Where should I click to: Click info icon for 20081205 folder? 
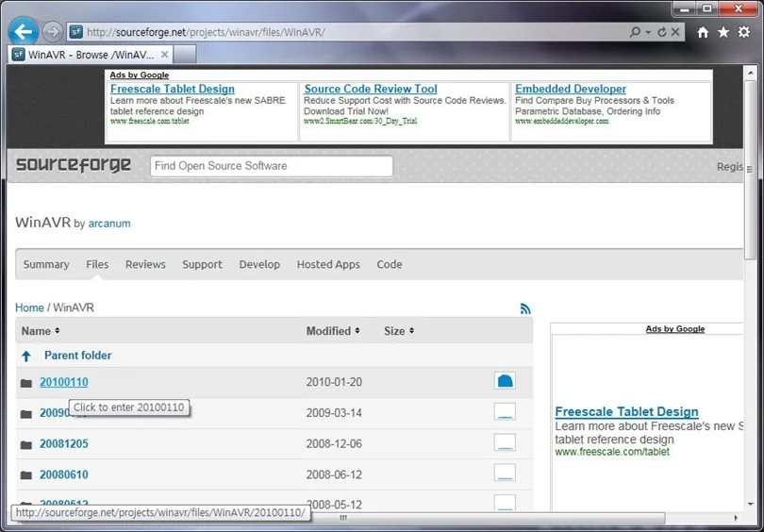pyautogui.click(x=505, y=442)
